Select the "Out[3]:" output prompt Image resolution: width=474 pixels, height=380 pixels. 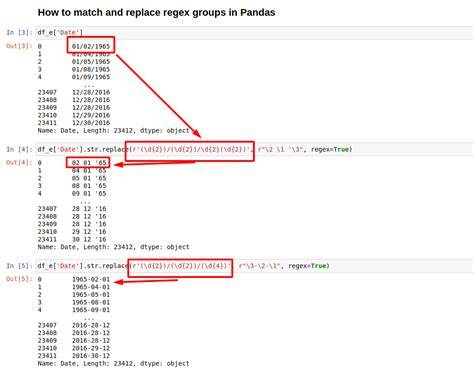point(19,46)
